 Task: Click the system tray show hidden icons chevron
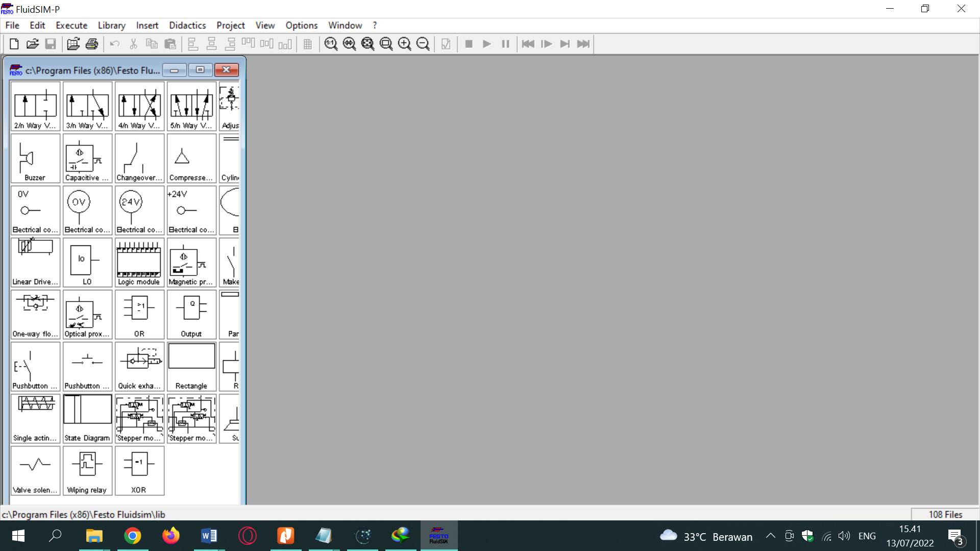click(x=771, y=536)
